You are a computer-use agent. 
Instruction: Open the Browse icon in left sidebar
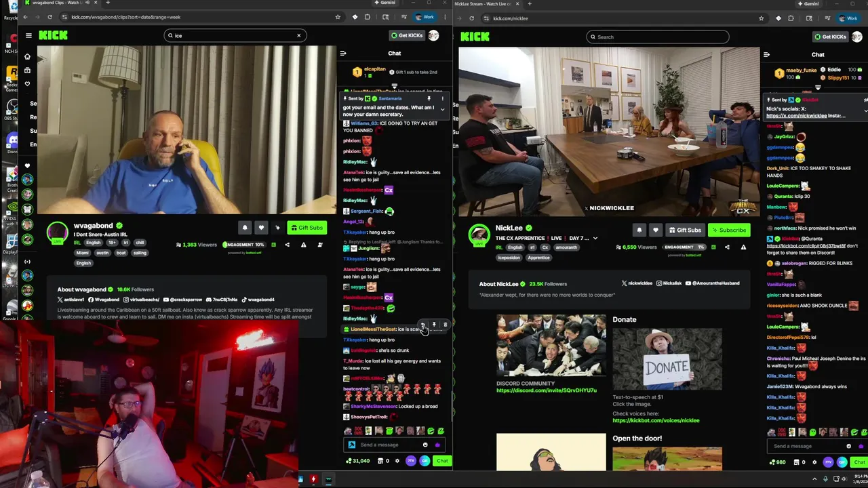pyautogui.click(x=27, y=70)
